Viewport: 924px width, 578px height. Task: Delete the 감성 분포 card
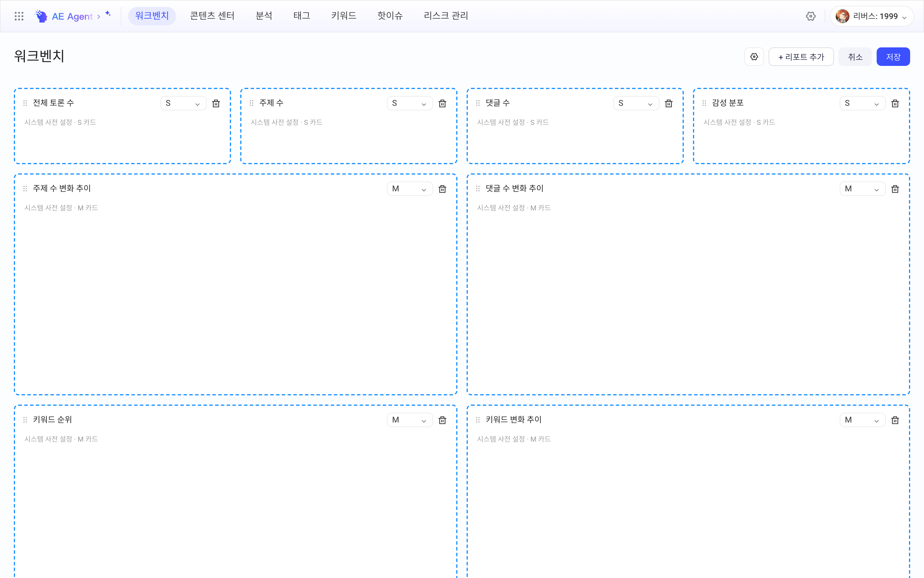895,103
